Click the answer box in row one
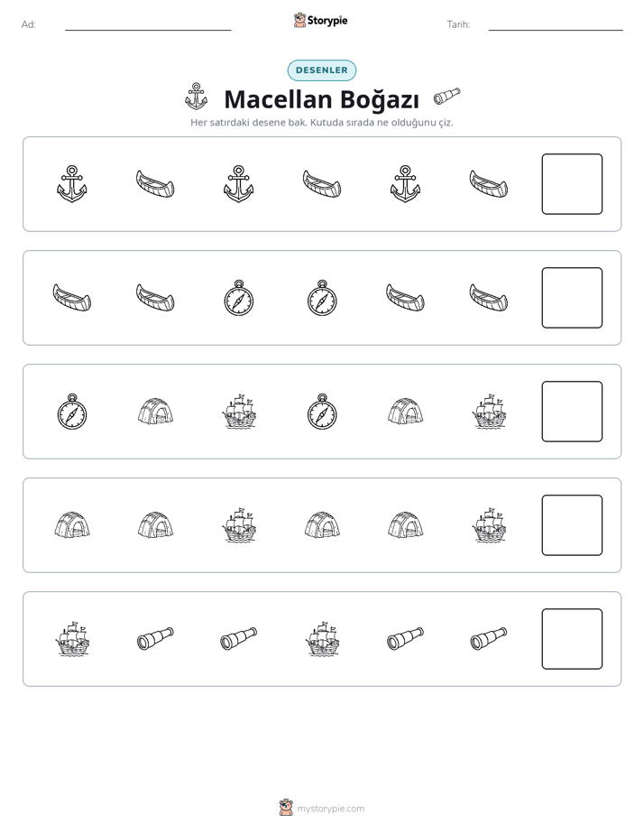Image resolution: width=644 pixels, height=834 pixels. click(572, 184)
